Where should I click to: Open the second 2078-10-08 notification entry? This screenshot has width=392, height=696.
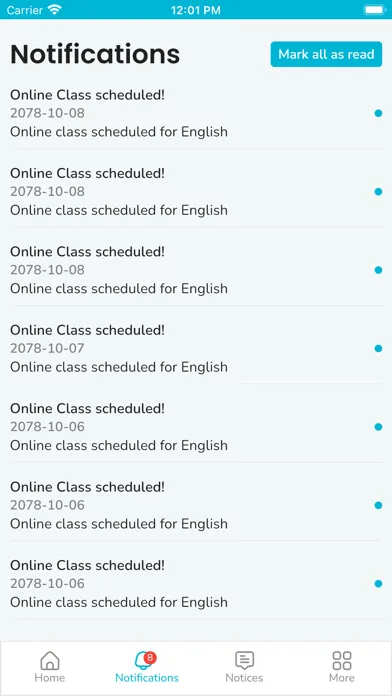pyautogui.click(x=196, y=191)
